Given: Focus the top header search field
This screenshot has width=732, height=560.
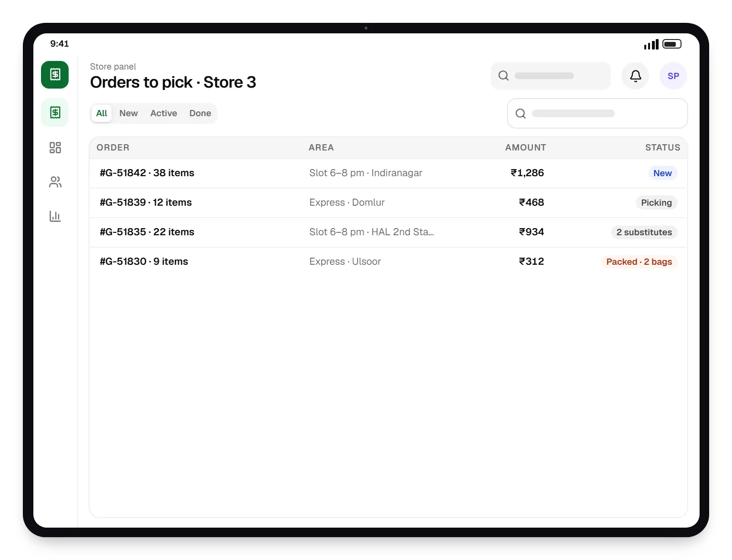Looking at the screenshot, I should (551, 76).
